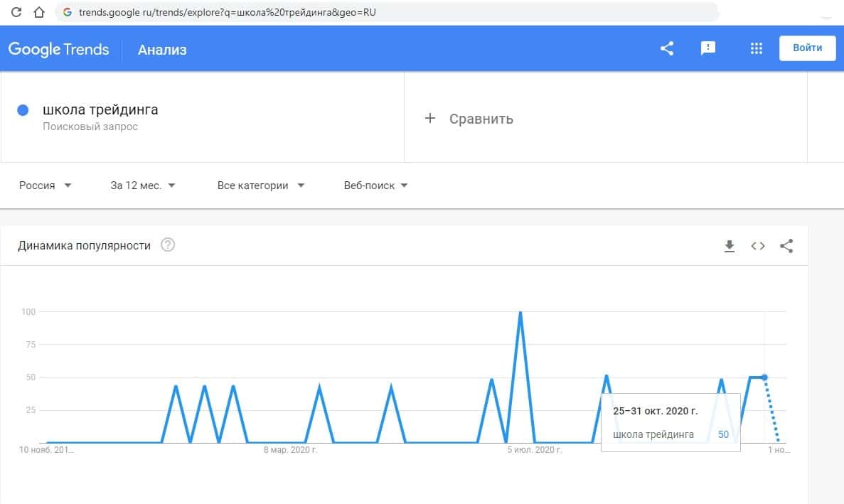The image size is (844, 504).
Task: Open the feedback icon in the header
Action: point(708,48)
